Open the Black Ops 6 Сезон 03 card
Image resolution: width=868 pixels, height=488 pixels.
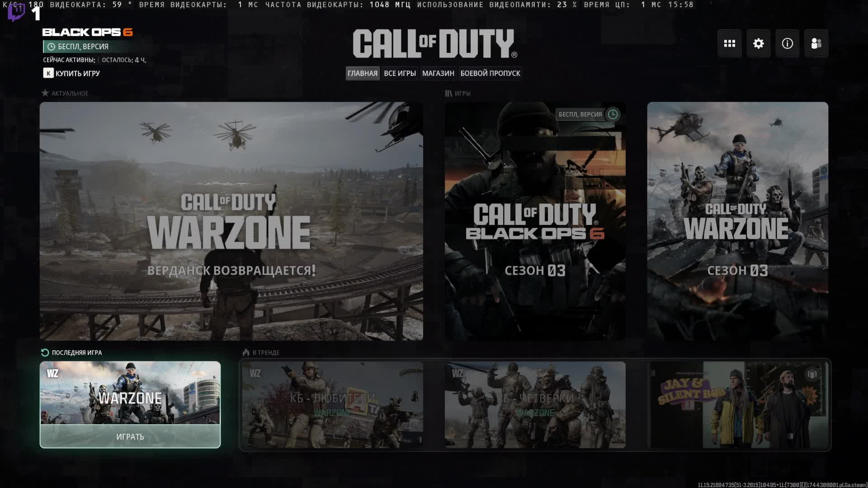pos(535,221)
